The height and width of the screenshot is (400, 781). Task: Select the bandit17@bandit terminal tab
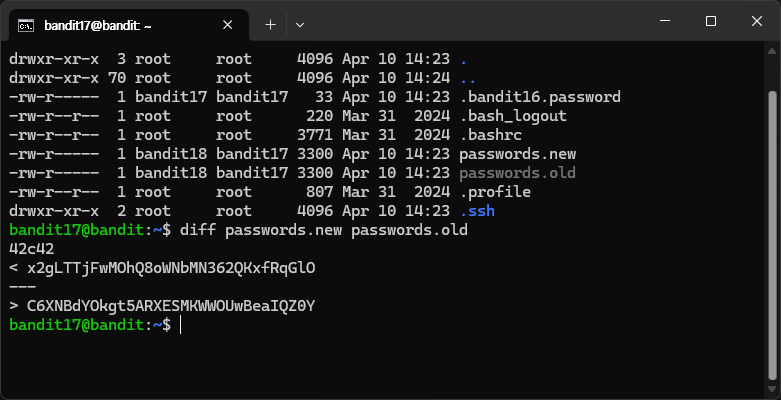pyautogui.click(x=126, y=25)
